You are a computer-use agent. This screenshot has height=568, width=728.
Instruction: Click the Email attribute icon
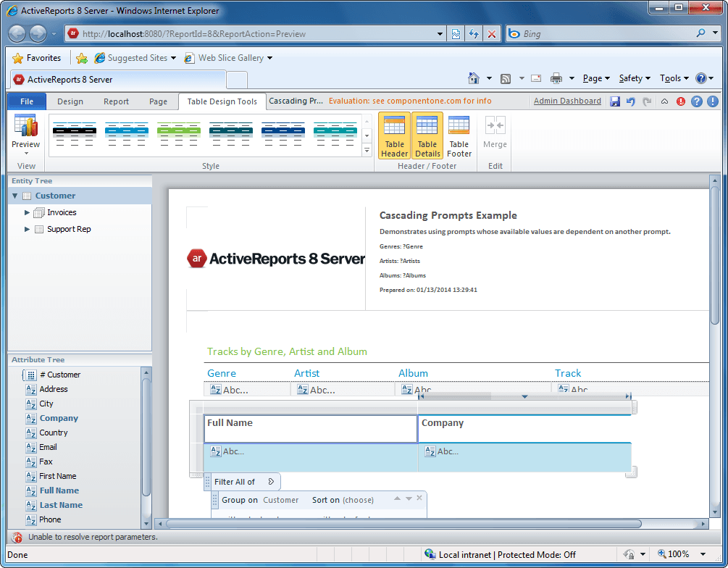[31, 447]
